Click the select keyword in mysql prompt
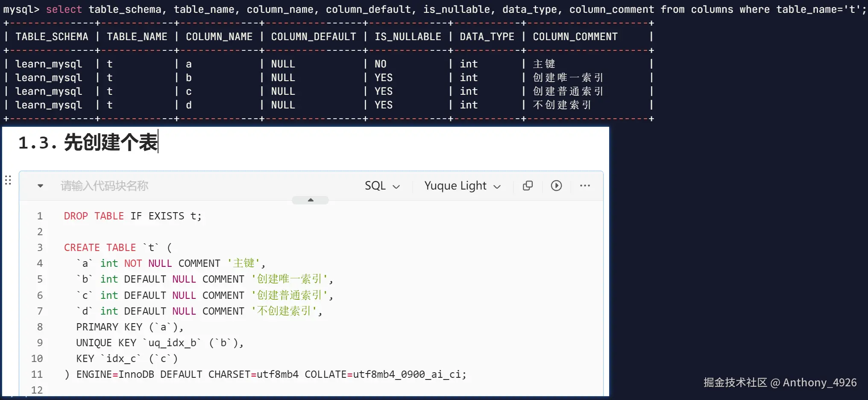 64,9
